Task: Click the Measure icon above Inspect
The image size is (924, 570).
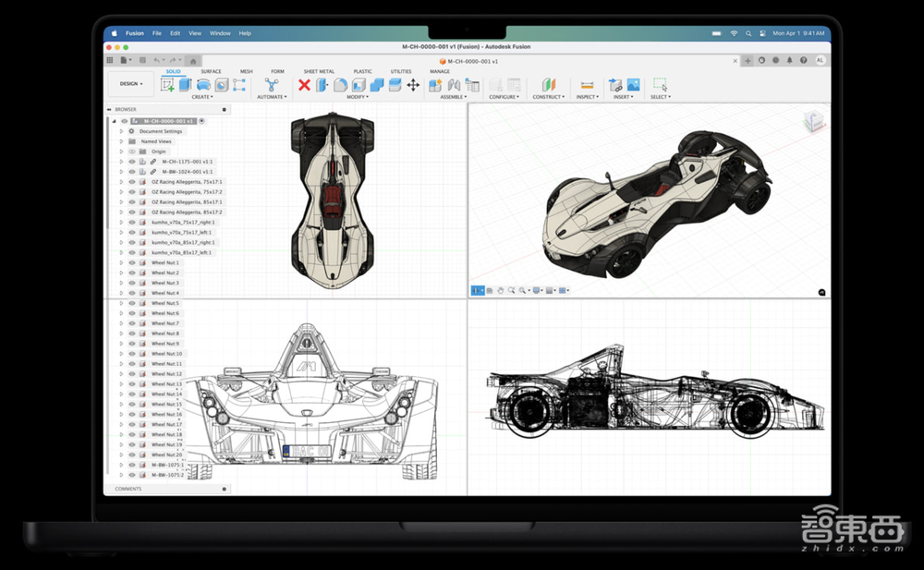Action: click(x=586, y=85)
